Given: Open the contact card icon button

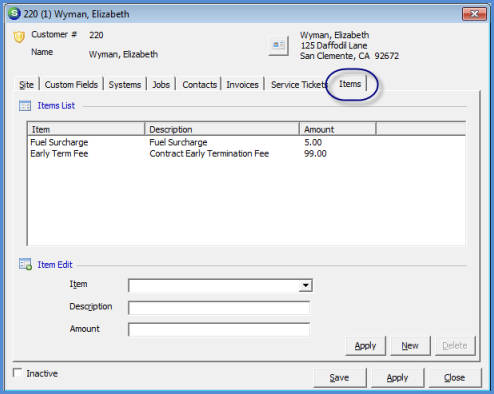Looking at the screenshot, I should [278, 45].
